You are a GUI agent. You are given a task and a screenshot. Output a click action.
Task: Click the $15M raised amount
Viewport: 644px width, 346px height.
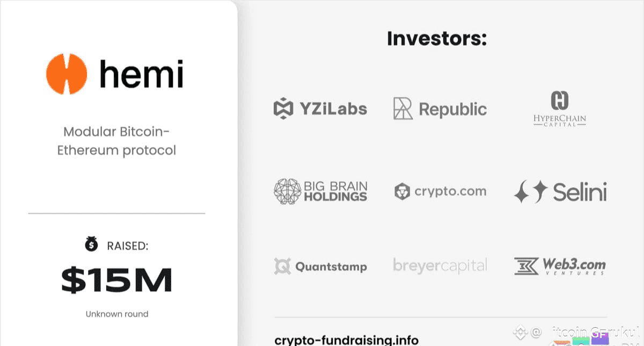click(x=116, y=280)
